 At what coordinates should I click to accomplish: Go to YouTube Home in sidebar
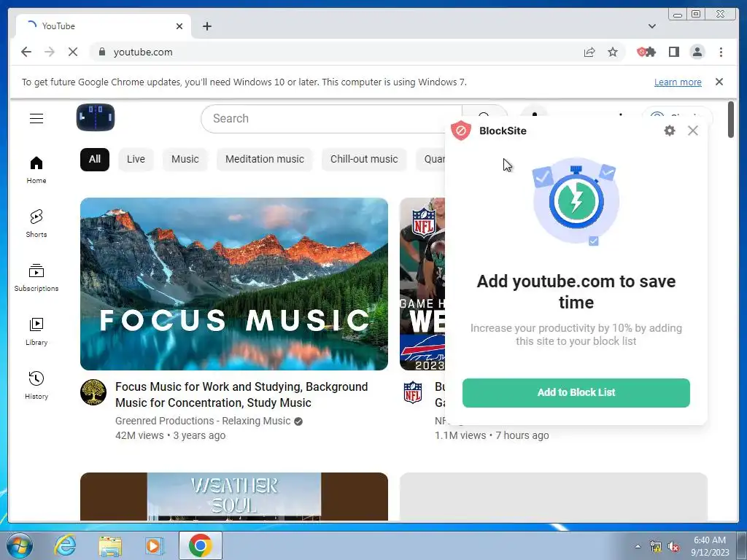click(x=36, y=170)
